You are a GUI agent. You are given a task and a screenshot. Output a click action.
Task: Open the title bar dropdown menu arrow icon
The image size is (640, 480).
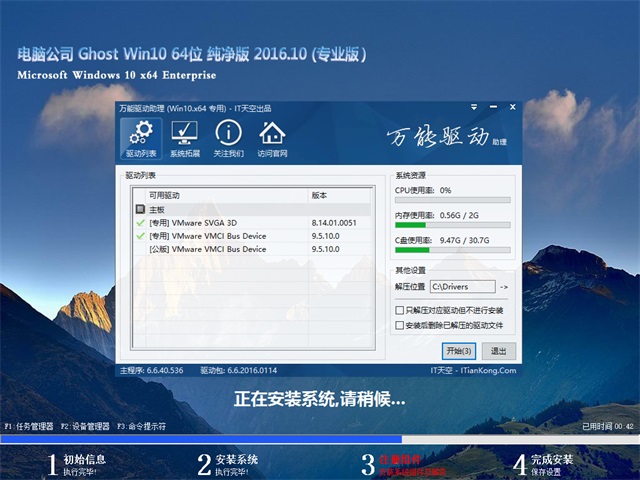(x=474, y=107)
